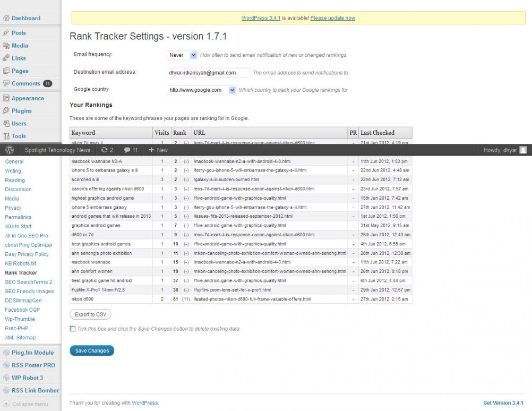Open the cbnet Ping Optimizer settings item
The image size is (532, 411).
pos(29,245)
